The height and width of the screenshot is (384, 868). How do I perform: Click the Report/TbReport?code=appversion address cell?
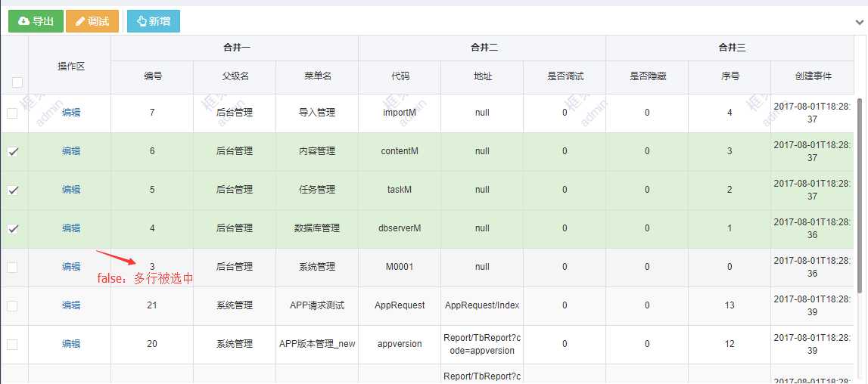click(482, 344)
